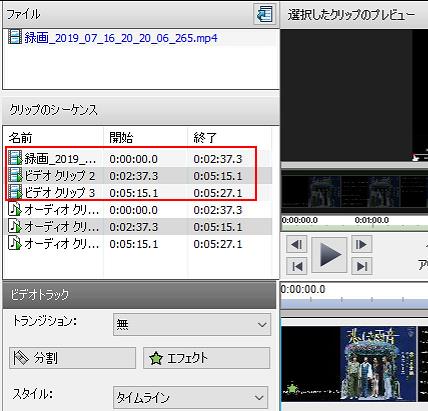Click the first オーディオ クリップ audio icon
The height and width of the screenshot is (411, 428).
(x=15, y=210)
